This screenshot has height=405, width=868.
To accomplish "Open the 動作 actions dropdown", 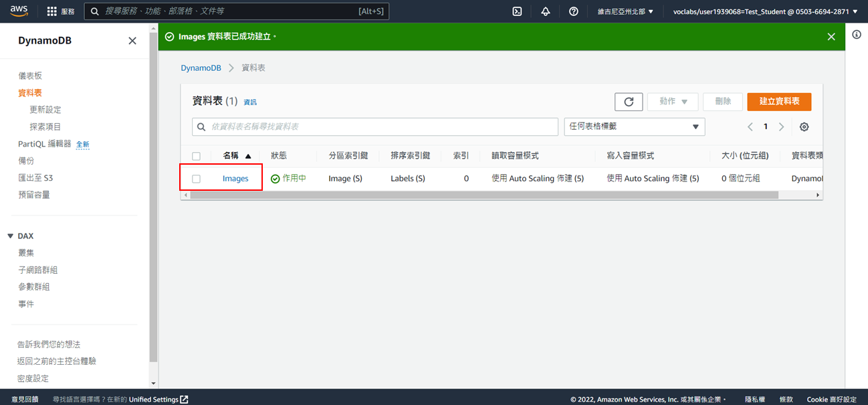I will pyautogui.click(x=673, y=102).
